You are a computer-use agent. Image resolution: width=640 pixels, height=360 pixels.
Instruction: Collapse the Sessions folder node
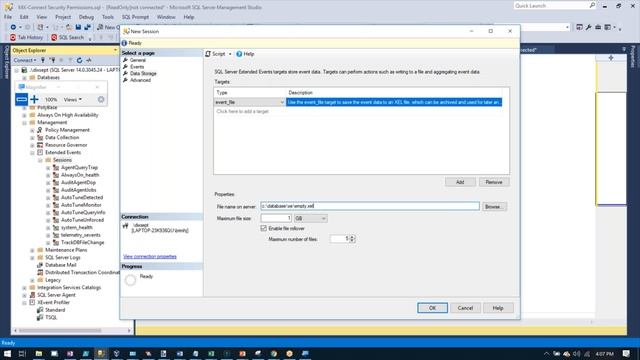40,160
